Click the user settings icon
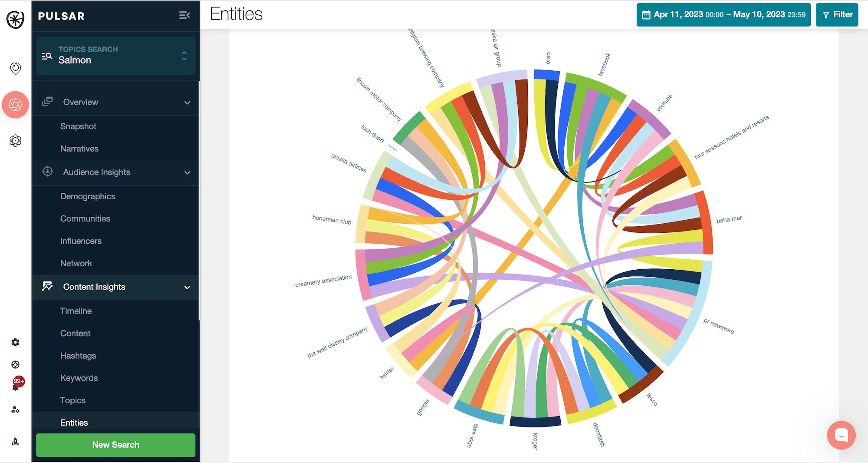Viewport: 868px width, 463px height. [16, 410]
